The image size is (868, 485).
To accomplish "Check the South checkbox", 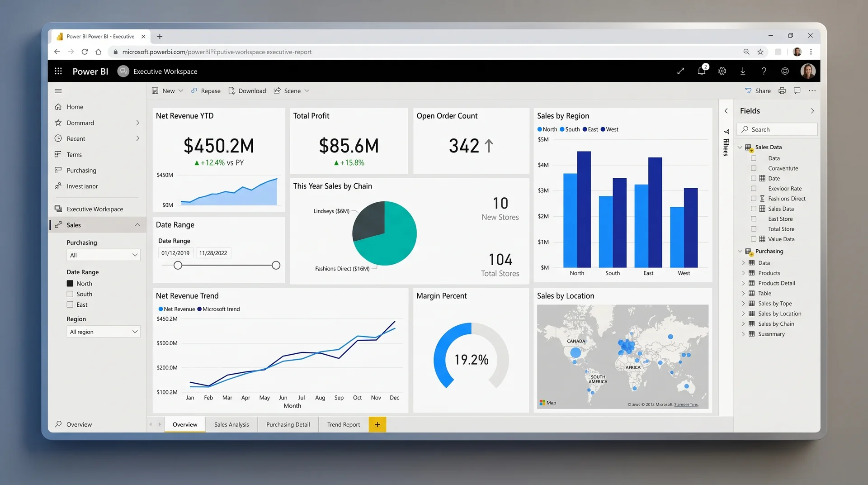I will [x=70, y=294].
